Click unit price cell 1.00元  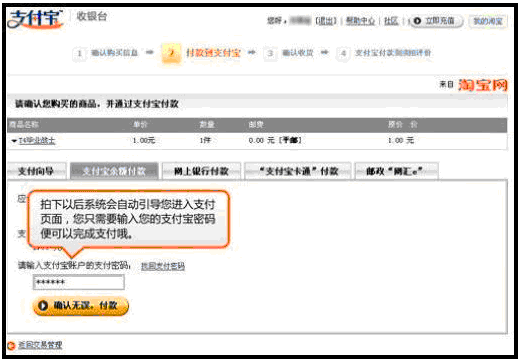point(144,140)
